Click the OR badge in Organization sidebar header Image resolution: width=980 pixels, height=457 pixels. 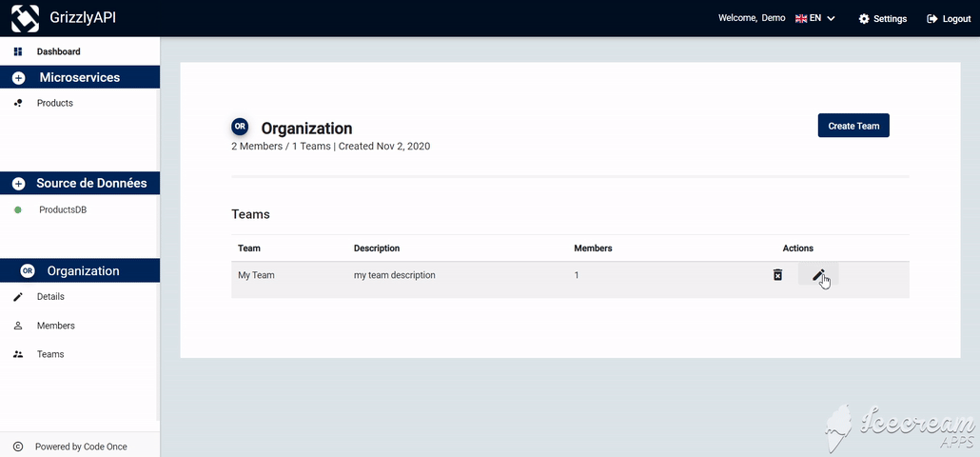pos(28,270)
